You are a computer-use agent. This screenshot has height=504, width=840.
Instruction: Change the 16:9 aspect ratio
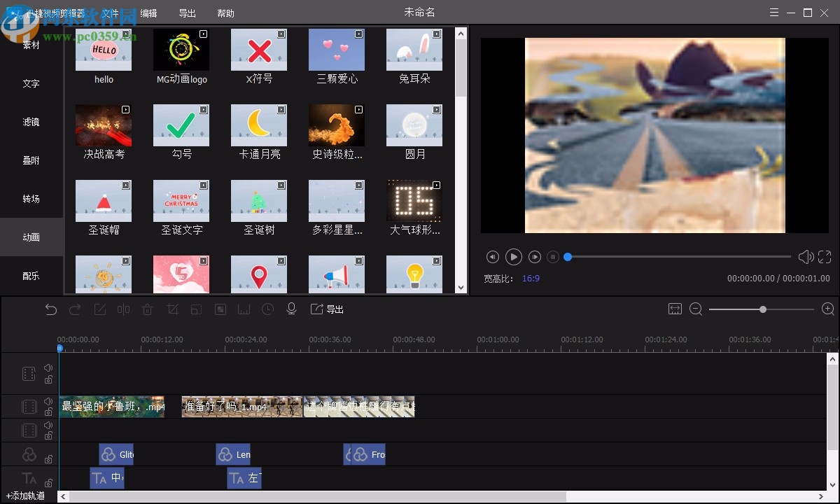[531, 279]
